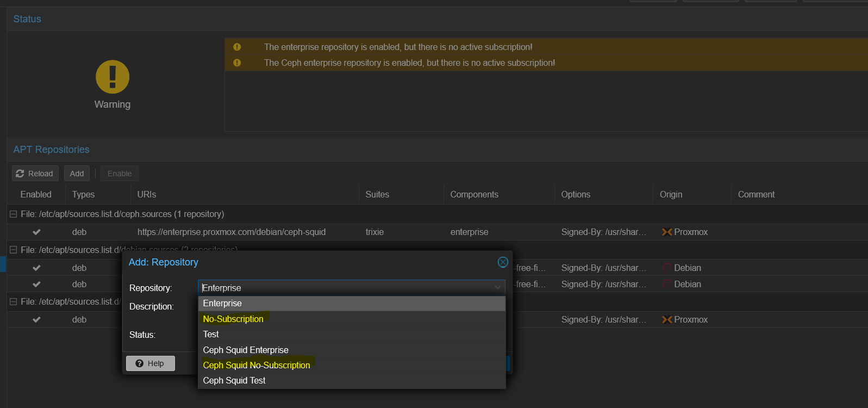
Task: Click the Proxmox origin logo in ceph-squid row
Action: tap(667, 232)
